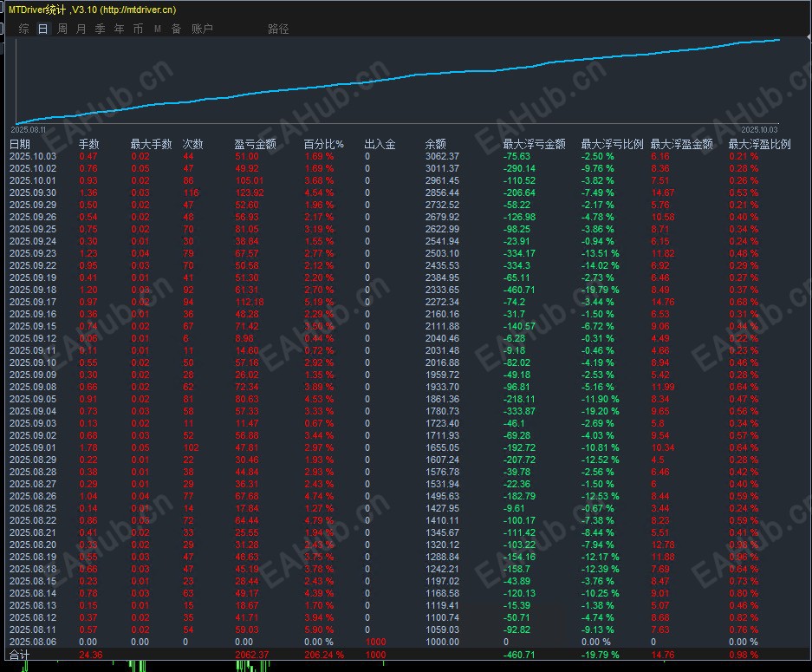The height and width of the screenshot is (672, 812).
Task: Click the 百分比% column header
Action: pos(323,144)
